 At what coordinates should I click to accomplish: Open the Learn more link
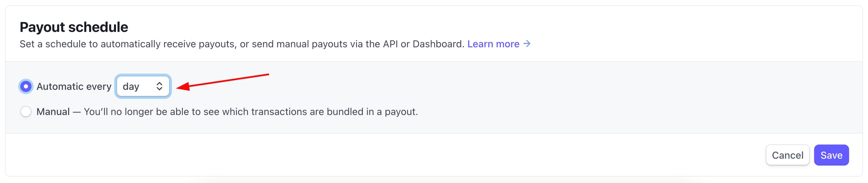[x=493, y=44]
